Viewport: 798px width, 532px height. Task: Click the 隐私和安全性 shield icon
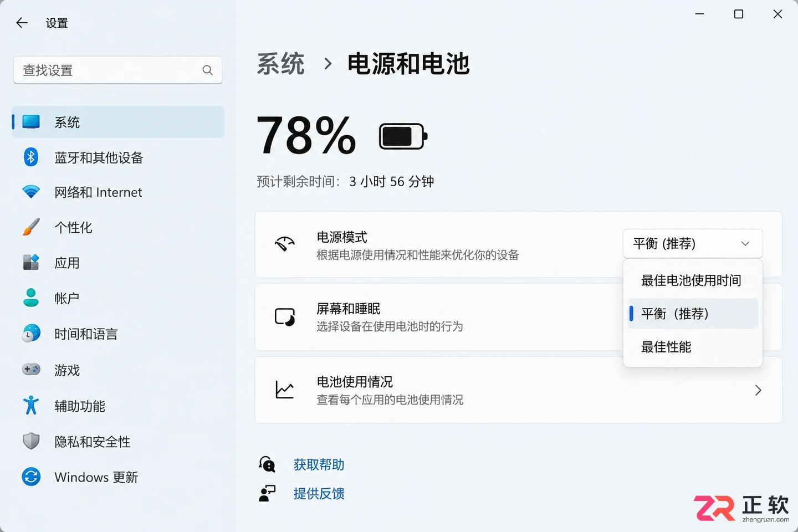(x=31, y=441)
